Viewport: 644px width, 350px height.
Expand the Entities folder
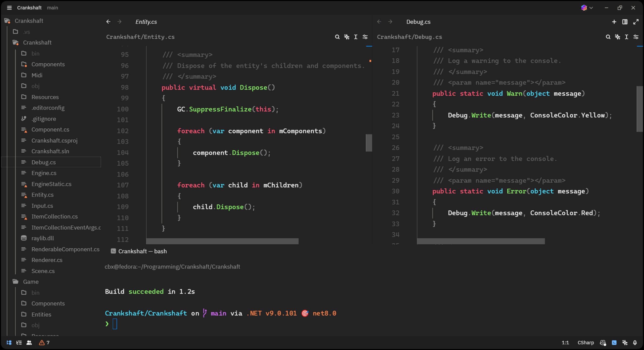click(41, 315)
